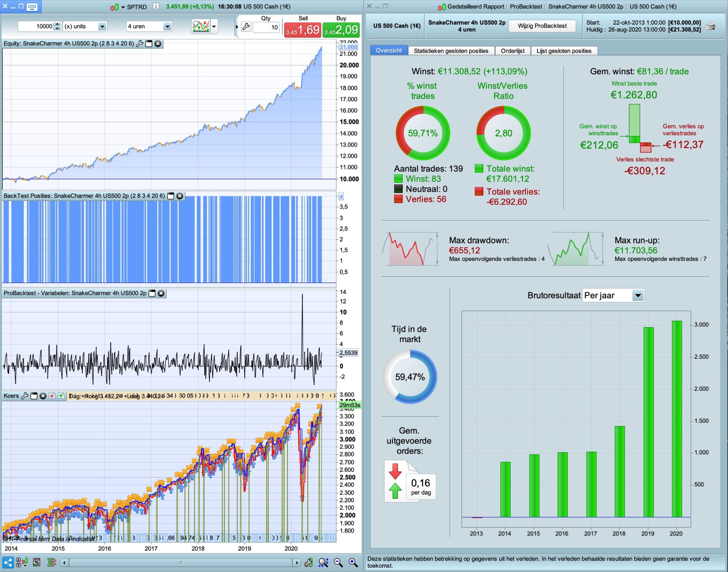Open the (x) units dropdown
Screen dimensions: 728x572
click(102, 27)
